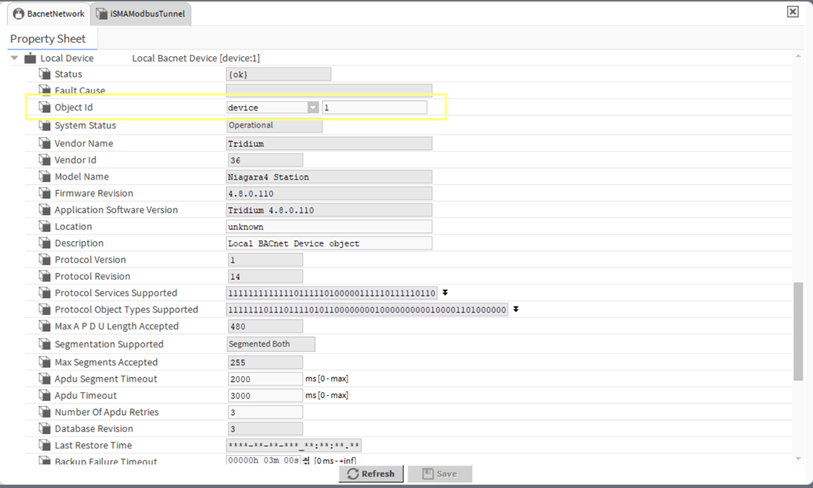Click the Local Device folder icon

(30, 58)
